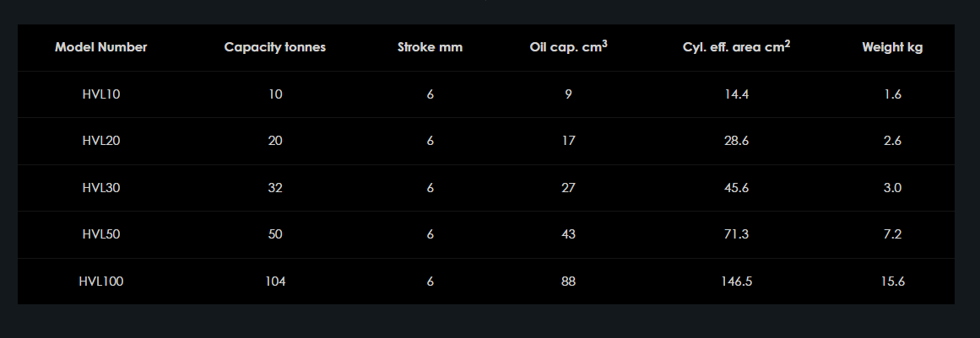Select the HVL10 model cell

tap(101, 94)
